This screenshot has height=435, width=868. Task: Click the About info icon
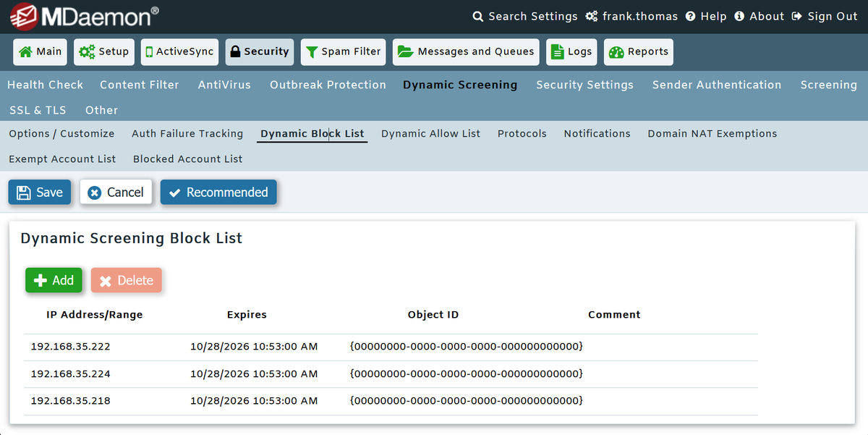(739, 16)
